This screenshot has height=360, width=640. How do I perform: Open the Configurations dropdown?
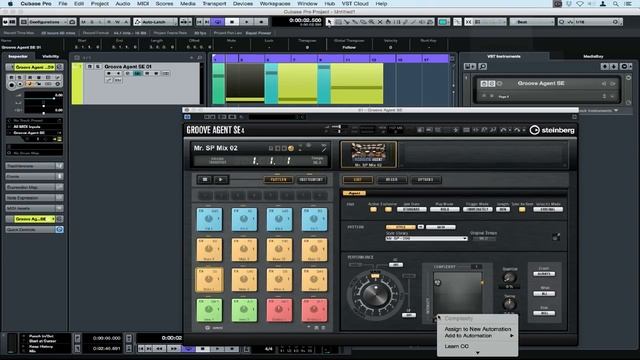click(x=48, y=22)
